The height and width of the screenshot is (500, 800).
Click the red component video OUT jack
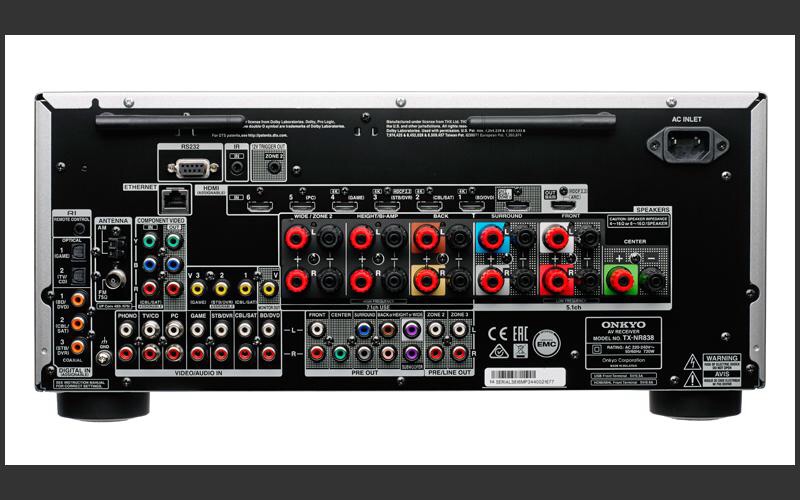coord(173,288)
